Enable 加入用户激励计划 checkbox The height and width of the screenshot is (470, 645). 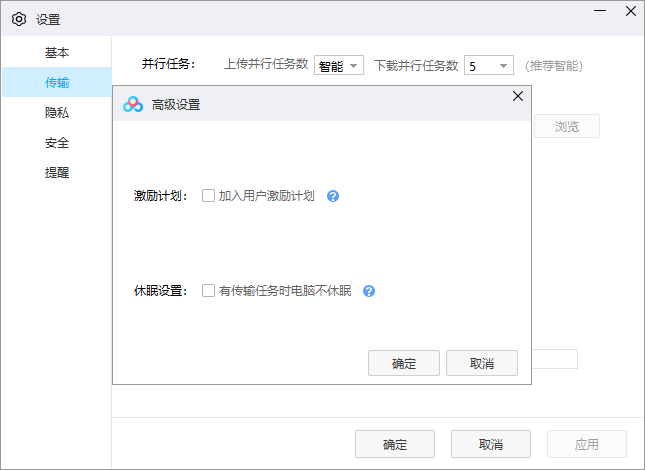coord(208,196)
